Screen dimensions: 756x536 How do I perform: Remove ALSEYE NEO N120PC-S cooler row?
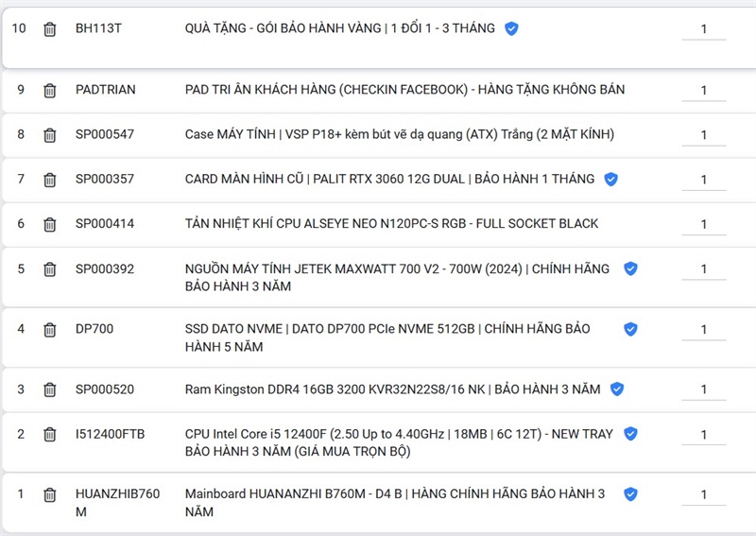pyautogui.click(x=50, y=225)
